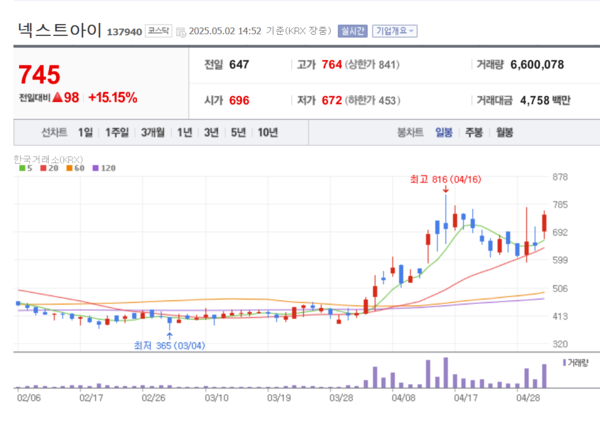600x430 pixels.
Task: Click the orange 60-day moving average legend swatch
Action: (69, 168)
